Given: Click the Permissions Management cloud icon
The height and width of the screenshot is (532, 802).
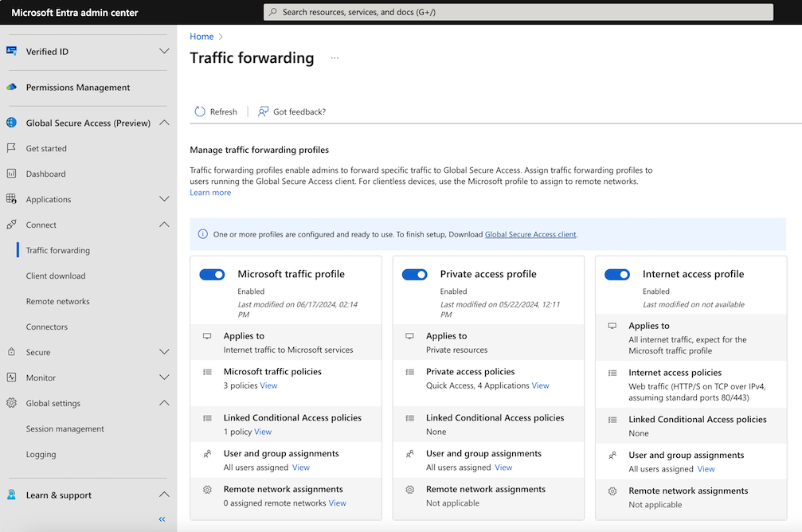Looking at the screenshot, I should coord(11,88).
